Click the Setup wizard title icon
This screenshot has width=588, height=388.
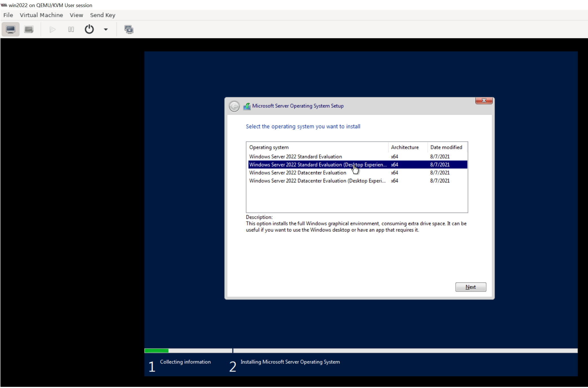tap(247, 106)
